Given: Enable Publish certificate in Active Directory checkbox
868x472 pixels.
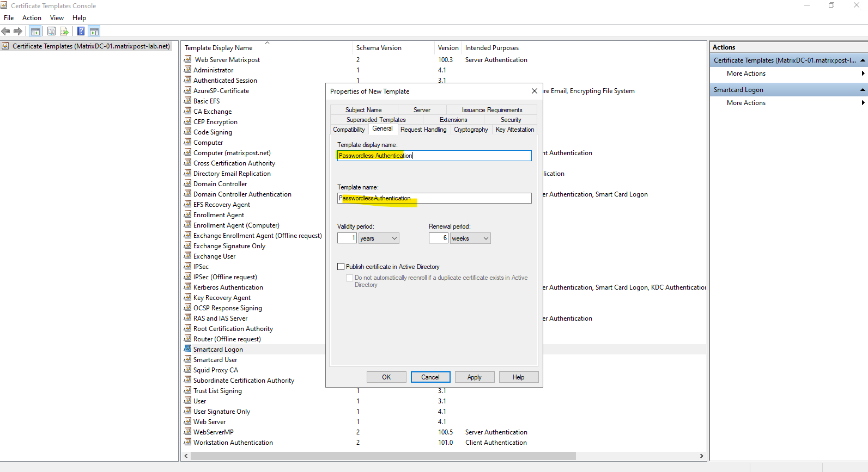Looking at the screenshot, I should 341,267.
